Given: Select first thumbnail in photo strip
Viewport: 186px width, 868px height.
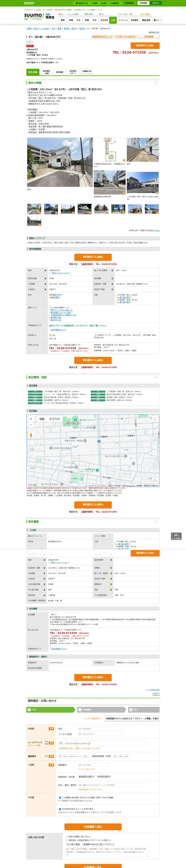Looking at the screenshot, I should pyautogui.click(x=34, y=209).
